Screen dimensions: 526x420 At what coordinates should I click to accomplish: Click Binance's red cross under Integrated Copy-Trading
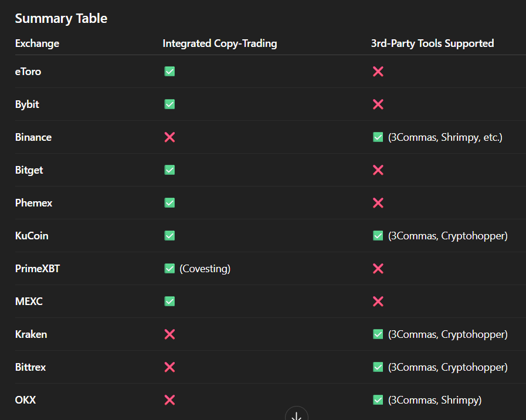169,137
